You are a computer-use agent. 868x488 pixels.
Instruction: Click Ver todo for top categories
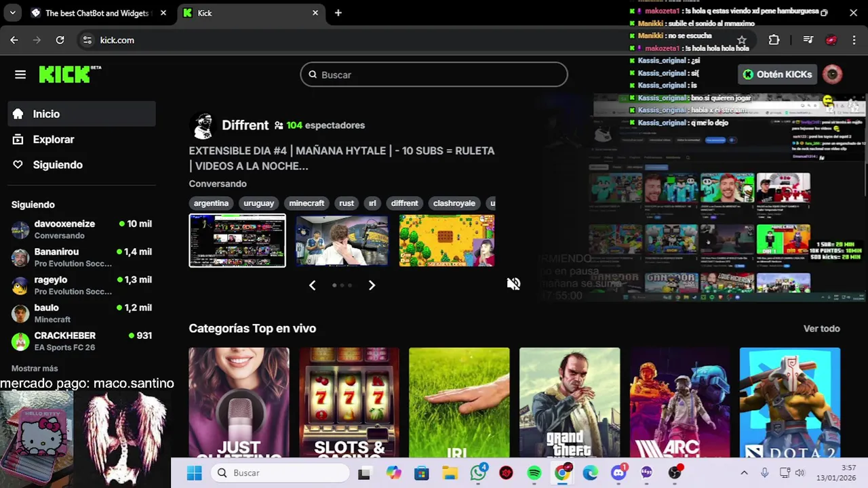821,329
